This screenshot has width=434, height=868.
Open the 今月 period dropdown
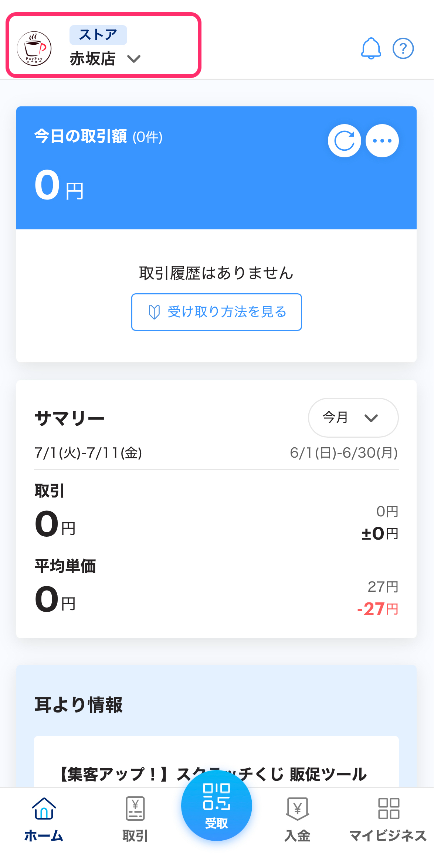point(353,418)
